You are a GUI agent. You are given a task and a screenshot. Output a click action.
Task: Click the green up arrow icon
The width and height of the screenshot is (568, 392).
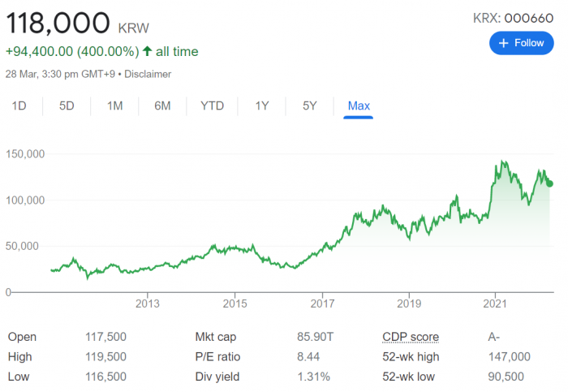[x=147, y=52]
